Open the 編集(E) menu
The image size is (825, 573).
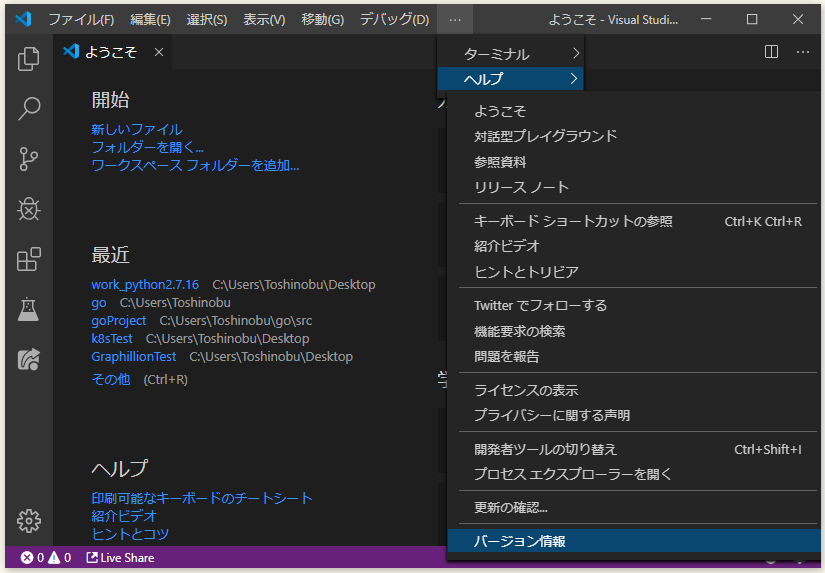(x=150, y=19)
